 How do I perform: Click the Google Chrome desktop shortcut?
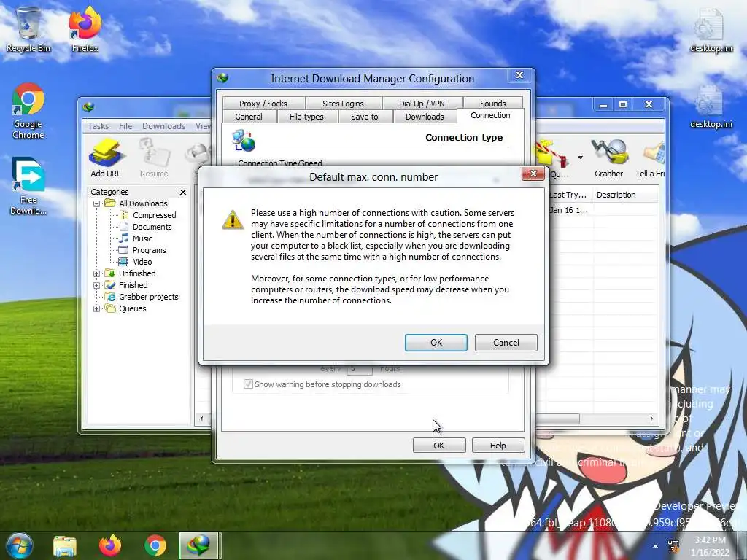[x=28, y=111]
